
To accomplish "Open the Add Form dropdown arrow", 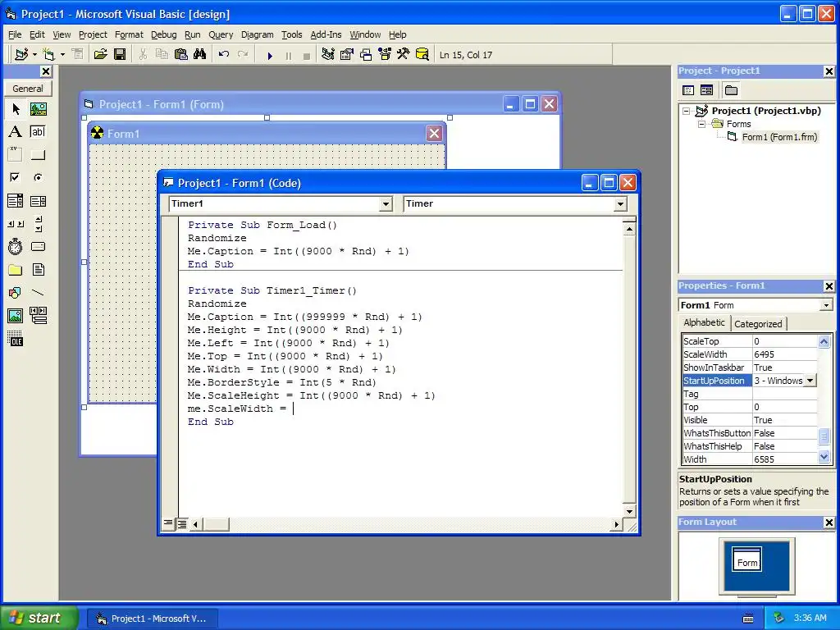I will click(62, 55).
